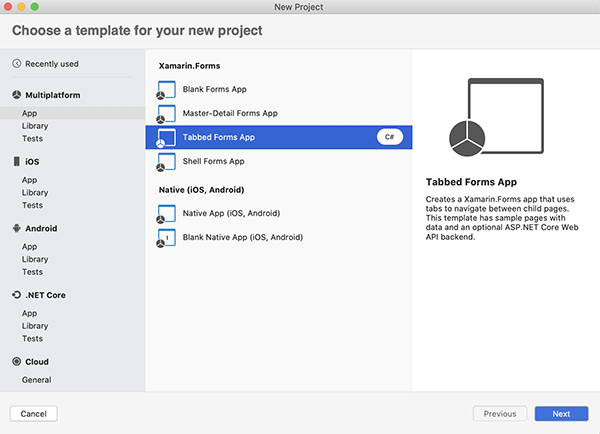Select Library under Multiplatform

pyautogui.click(x=35, y=126)
